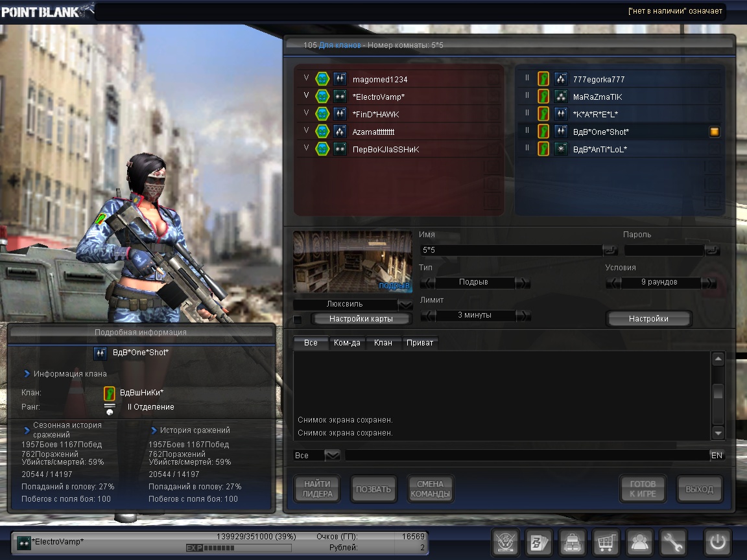Click ВдВ*AnTi*LoL* rank star icon
This screenshot has width=747, height=560.
pos(561,148)
